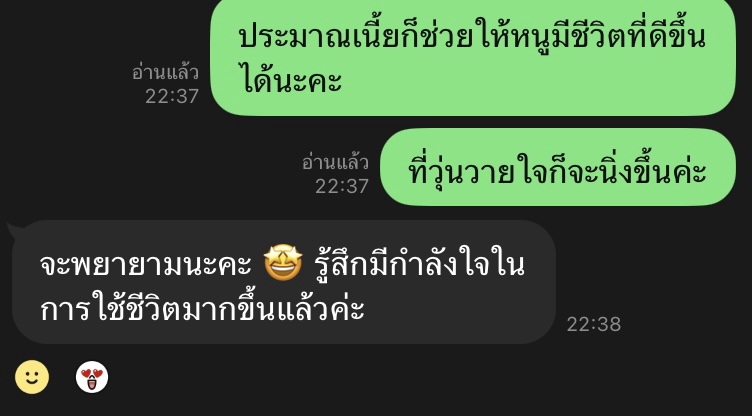
Task: Click the 22:37 time next to the ที่วุ่นวายใจ message
Action: [x=342, y=187]
